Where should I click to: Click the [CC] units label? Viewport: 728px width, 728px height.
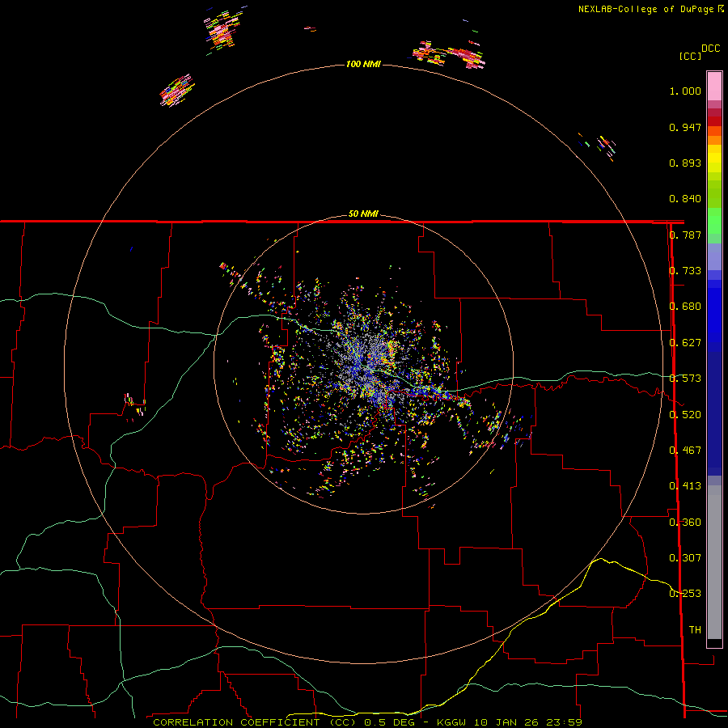click(x=690, y=56)
